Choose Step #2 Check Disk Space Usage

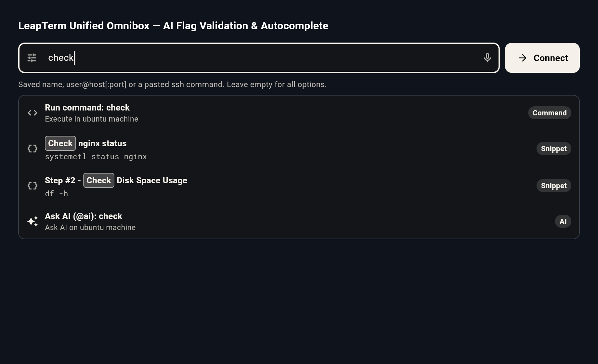299,186
